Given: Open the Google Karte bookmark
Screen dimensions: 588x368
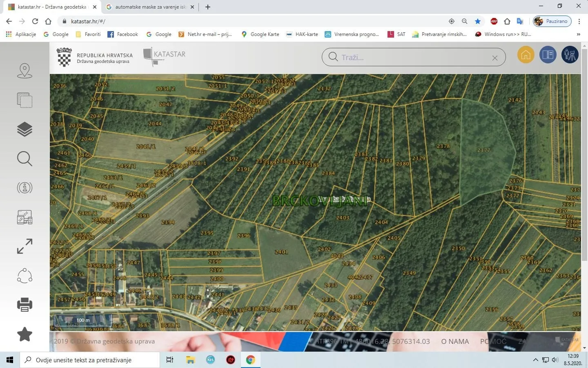Looking at the screenshot, I should click(261, 34).
